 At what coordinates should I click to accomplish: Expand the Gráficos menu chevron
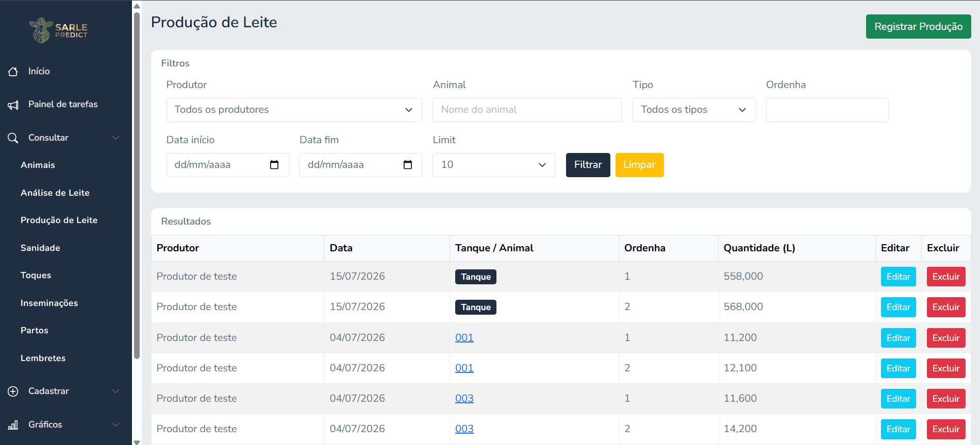click(116, 425)
